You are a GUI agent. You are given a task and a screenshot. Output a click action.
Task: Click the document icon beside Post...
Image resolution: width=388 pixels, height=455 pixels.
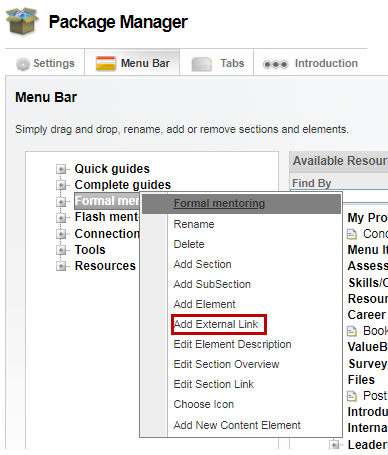tap(352, 396)
